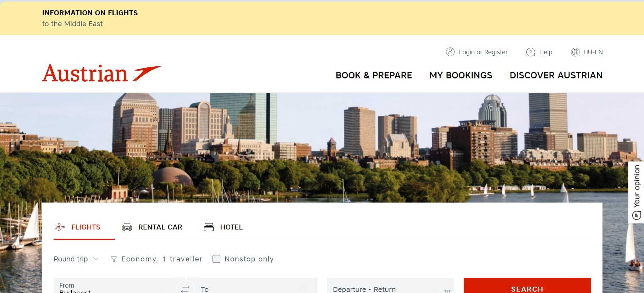Click the airplane icon on Flights tab
This screenshot has height=293, width=644.
60,227
